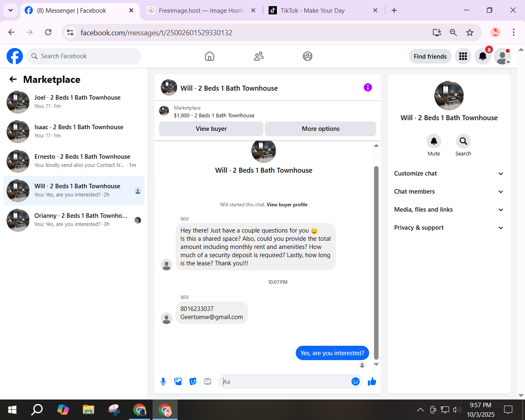Screen dimensions: 525x420
Task: Open the Friends icon in top navigation
Action: [x=259, y=56]
